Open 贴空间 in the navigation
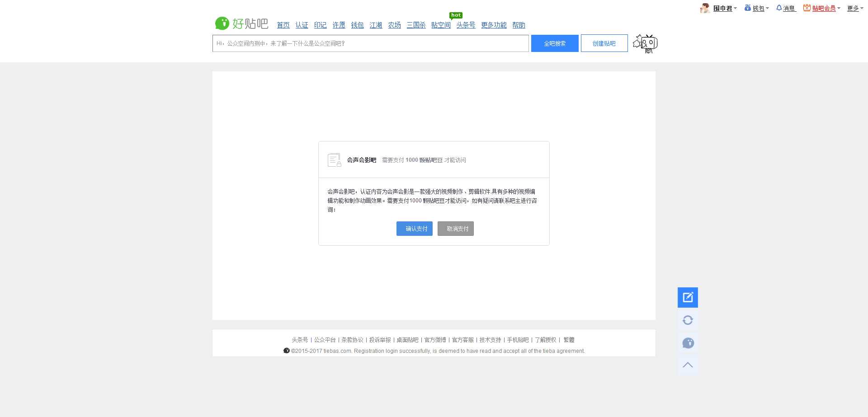Viewport: 868px width, 417px height. pos(441,25)
